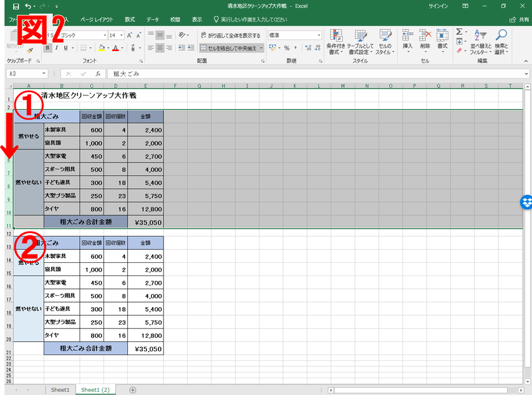Open the 数式 formulas ribbon tab
Viewport: 532px width, 395px height.
click(x=130, y=20)
